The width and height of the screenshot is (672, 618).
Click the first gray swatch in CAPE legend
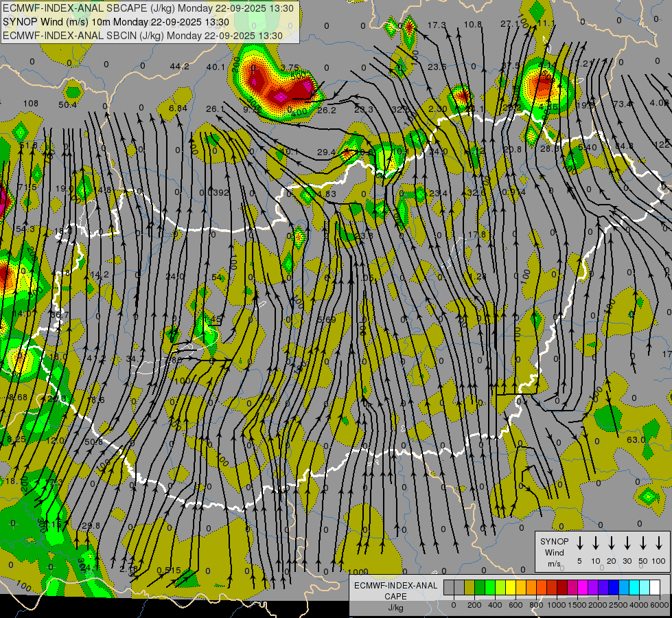pos(449,588)
